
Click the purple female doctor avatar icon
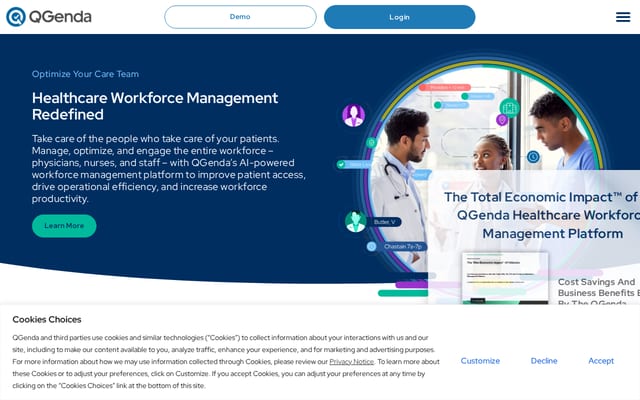(353, 116)
